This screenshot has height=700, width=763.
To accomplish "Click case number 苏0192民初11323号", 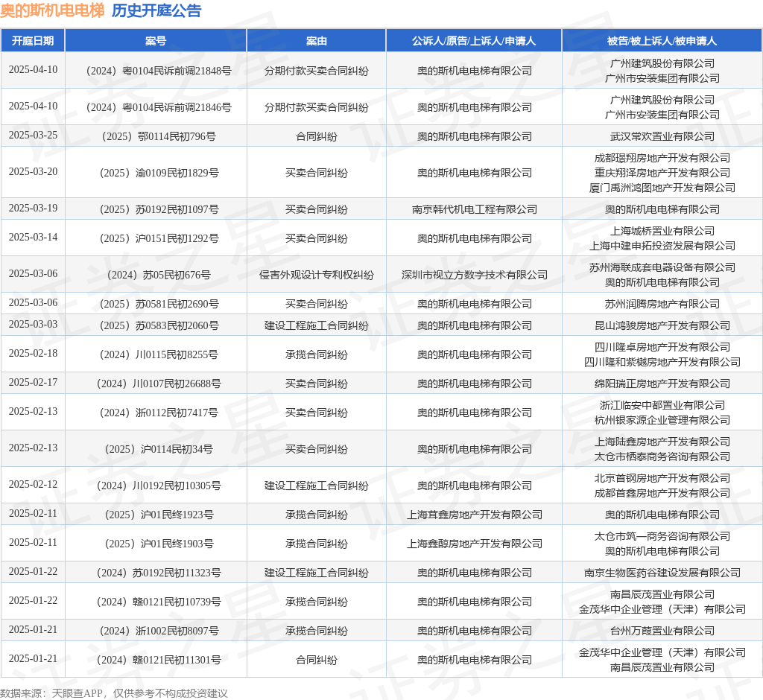I will 159,573.
